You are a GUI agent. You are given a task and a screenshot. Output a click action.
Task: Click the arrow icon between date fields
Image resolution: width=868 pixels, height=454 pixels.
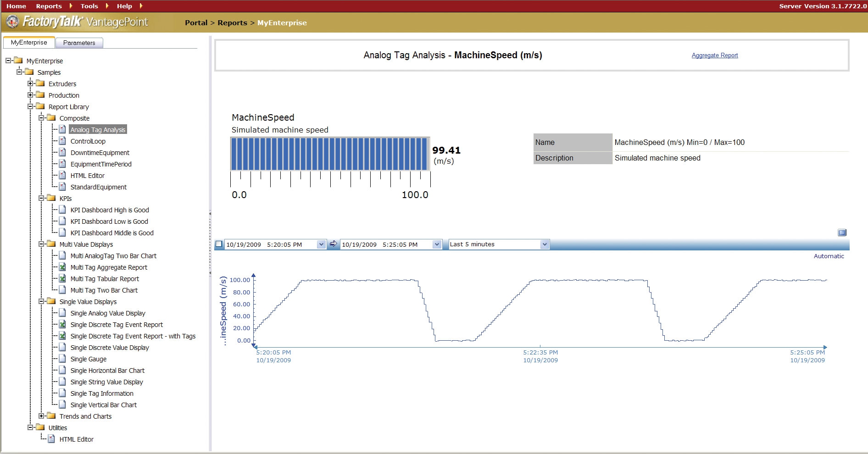tap(334, 244)
